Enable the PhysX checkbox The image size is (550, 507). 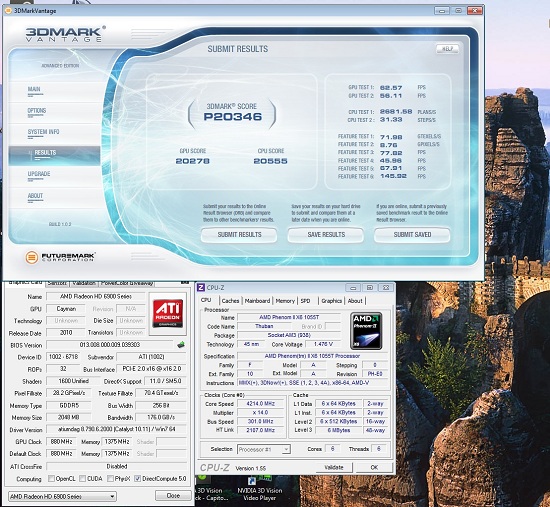110,479
